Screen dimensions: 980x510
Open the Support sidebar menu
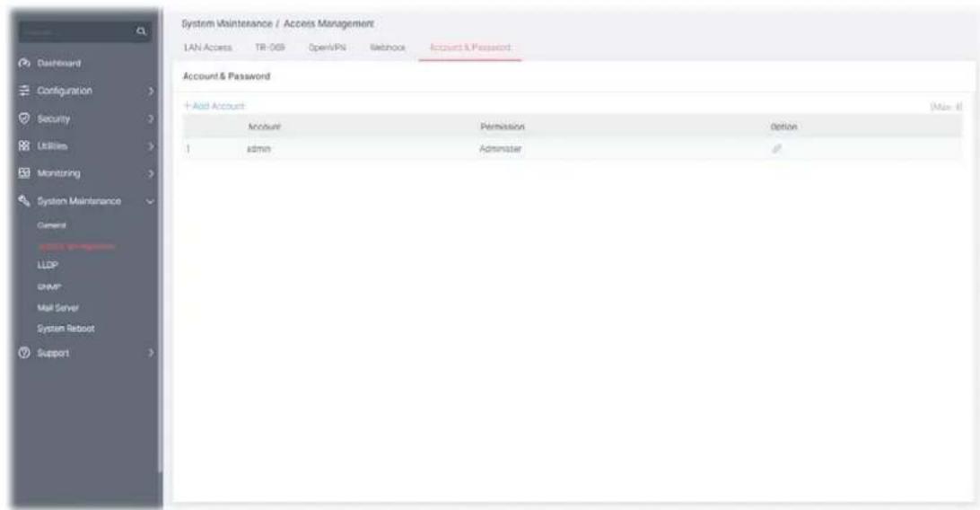point(53,353)
